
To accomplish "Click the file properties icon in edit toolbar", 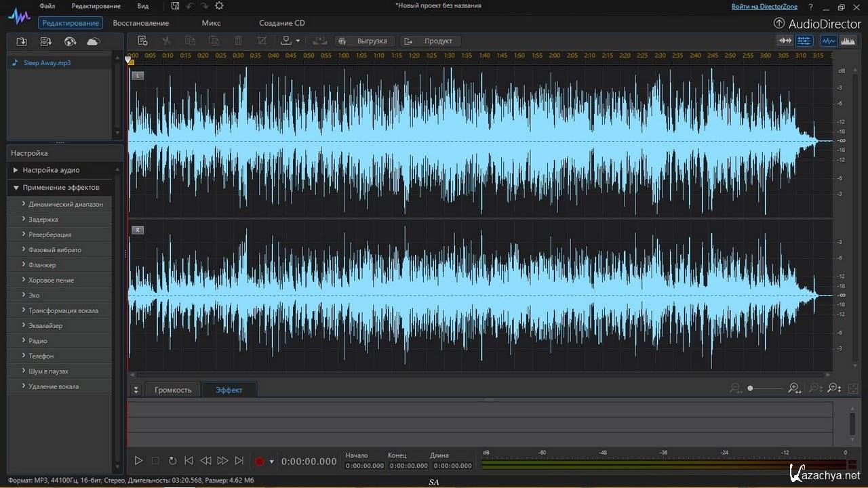I will tap(142, 41).
